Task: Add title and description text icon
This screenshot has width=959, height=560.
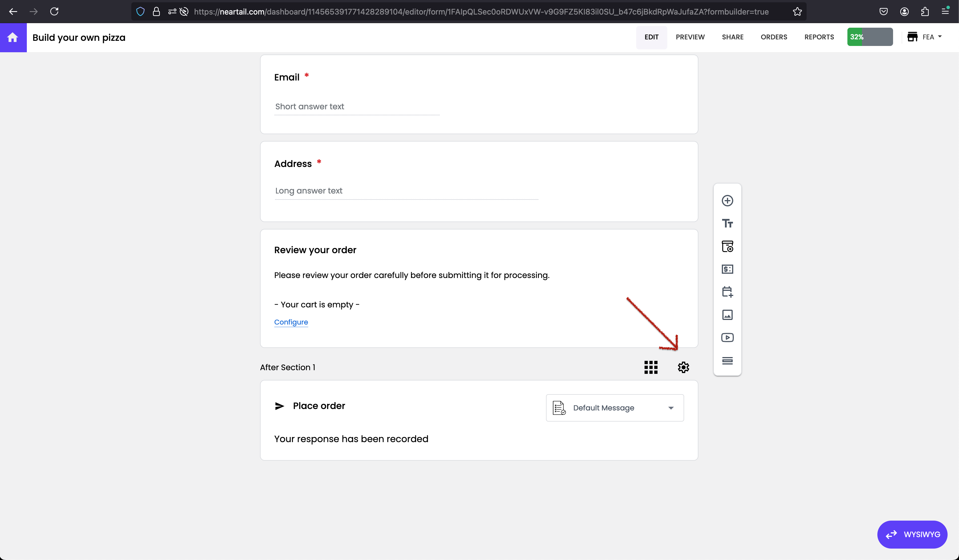Action: tap(727, 223)
